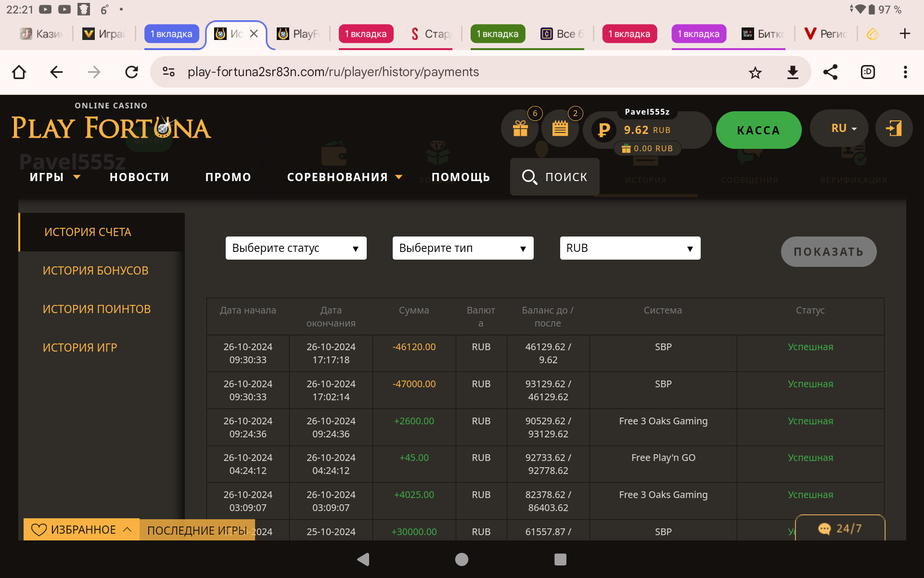Open the 'Выберите статус' dropdown
The width and height of the screenshot is (924, 578).
[295, 248]
